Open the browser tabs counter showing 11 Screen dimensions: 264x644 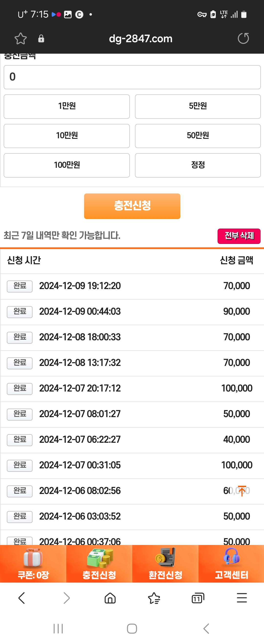(x=198, y=598)
